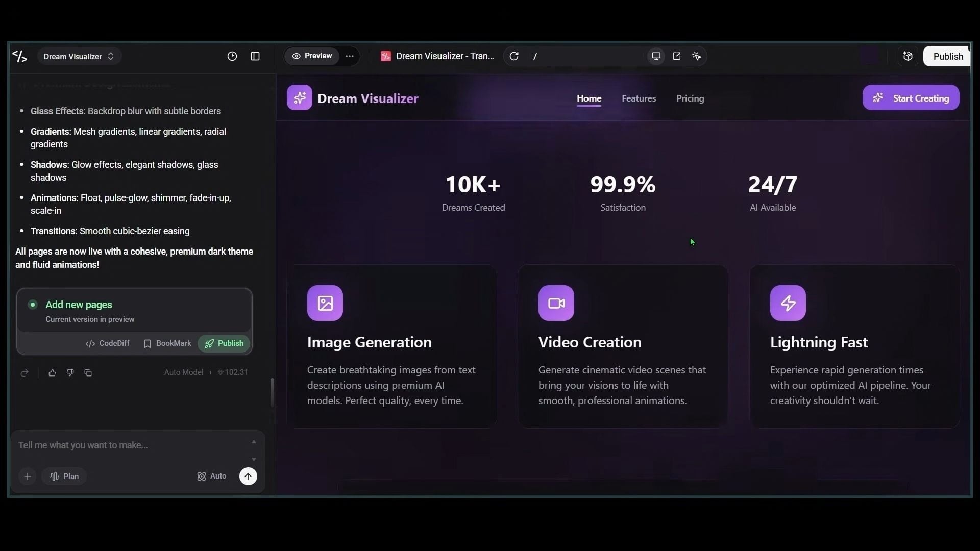This screenshot has height=551, width=980.
Task: Open the version history clock icon
Action: 232,56
